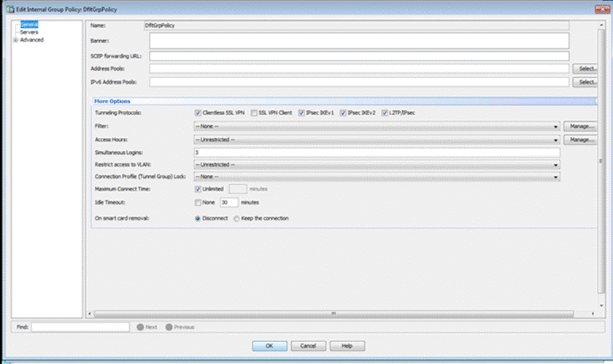The width and height of the screenshot is (613, 364).
Task: Uncheck Unlimited maximum connect time
Action: coord(198,189)
